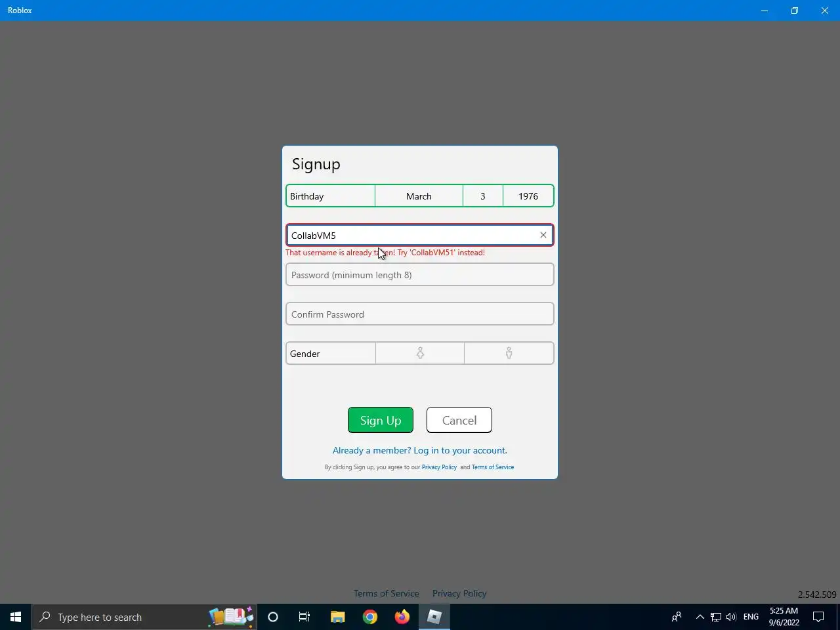840x630 pixels.
Task: Show hidden system tray icons
Action: point(700,617)
